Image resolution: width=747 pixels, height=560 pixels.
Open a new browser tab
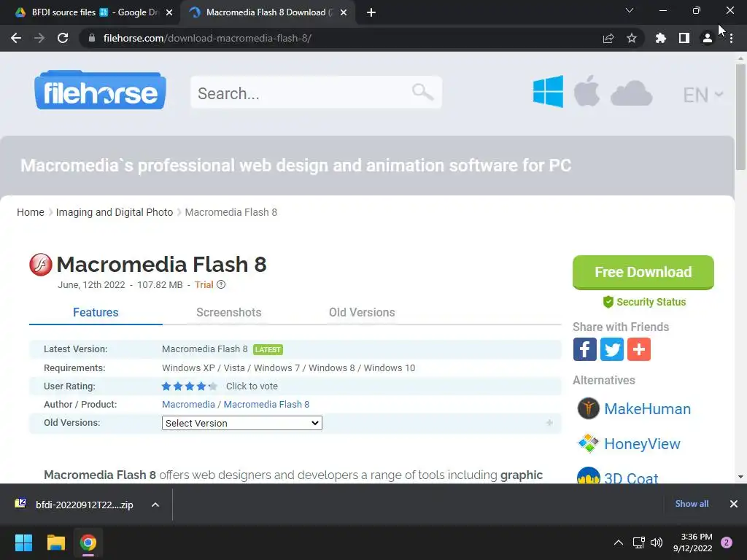point(371,12)
